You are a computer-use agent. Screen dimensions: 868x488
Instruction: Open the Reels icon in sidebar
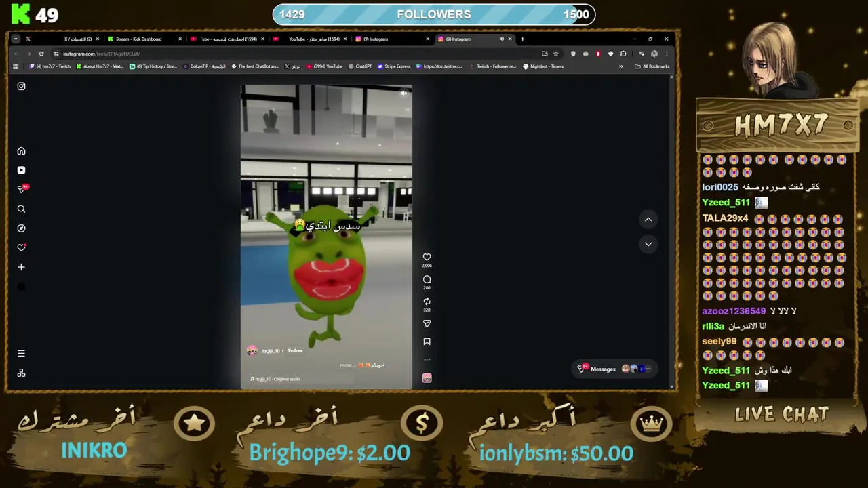21,170
